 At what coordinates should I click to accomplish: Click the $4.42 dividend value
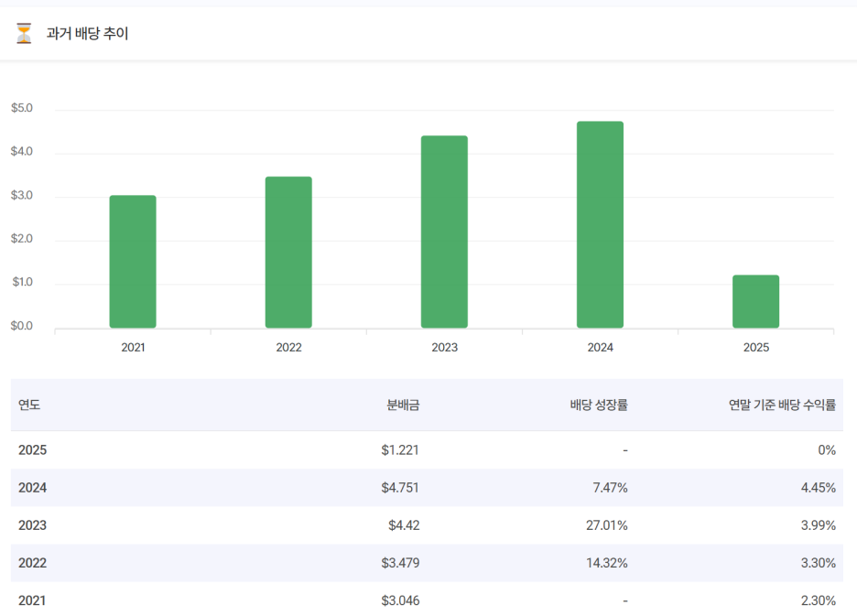coord(404,525)
